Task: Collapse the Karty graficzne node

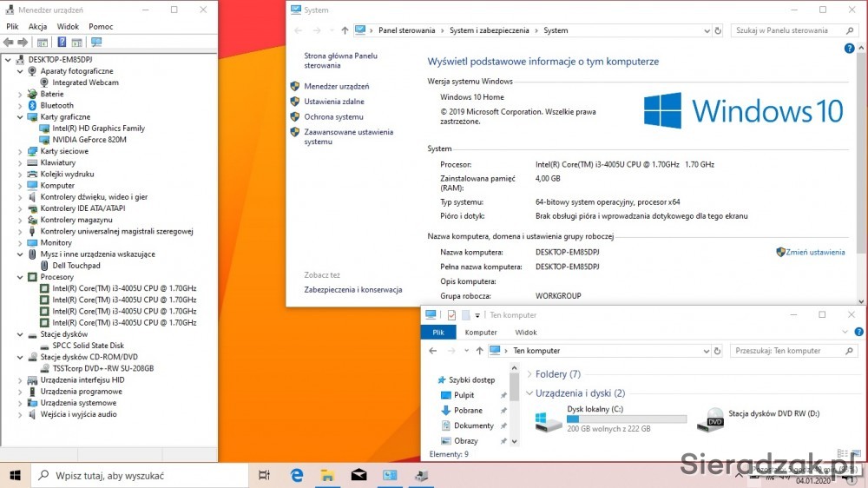Action: coord(20,117)
